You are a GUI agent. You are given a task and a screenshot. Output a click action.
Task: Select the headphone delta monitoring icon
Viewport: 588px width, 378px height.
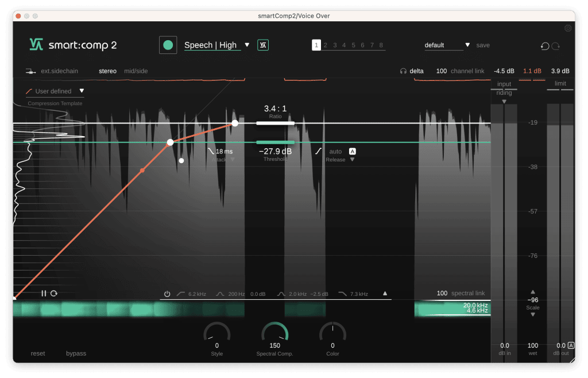pyautogui.click(x=404, y=71)
